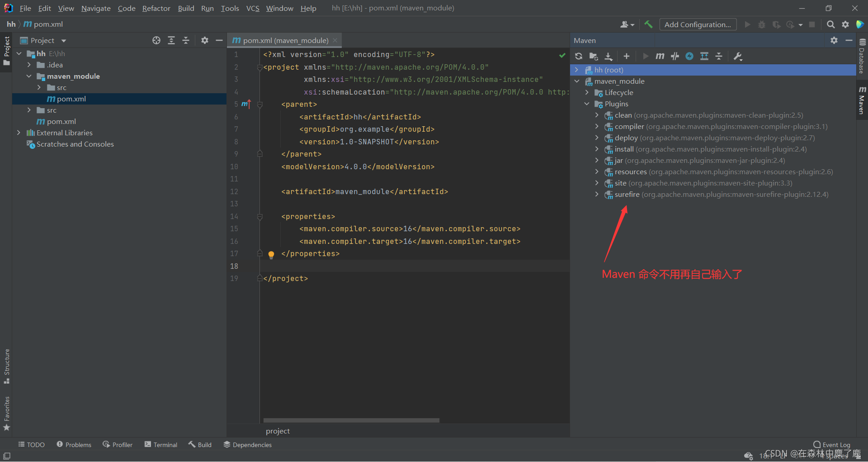Close the pom.xml editor tab
868x462 pixels.
tap(335, 40)
